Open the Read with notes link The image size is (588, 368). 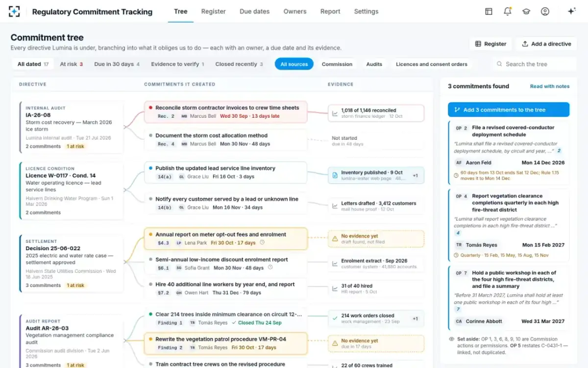[550, 86]
